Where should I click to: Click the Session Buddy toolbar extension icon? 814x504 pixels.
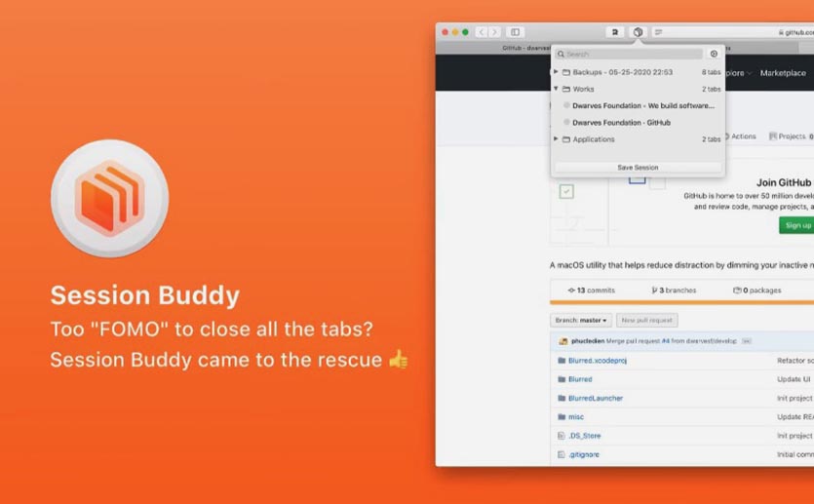(638, 32)
